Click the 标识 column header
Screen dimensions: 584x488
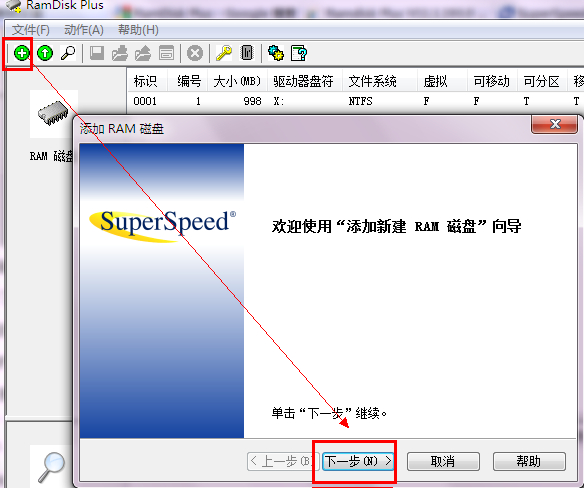tap(147, 81)
